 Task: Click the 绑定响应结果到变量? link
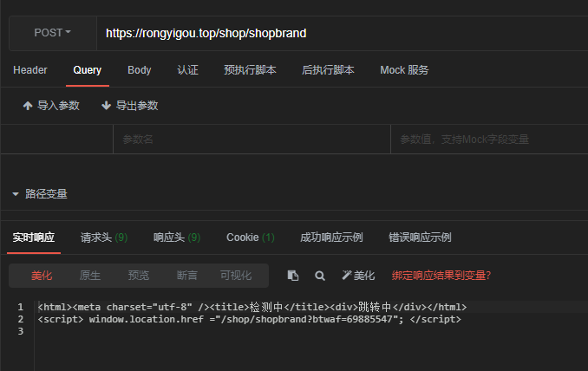point(441,276)
